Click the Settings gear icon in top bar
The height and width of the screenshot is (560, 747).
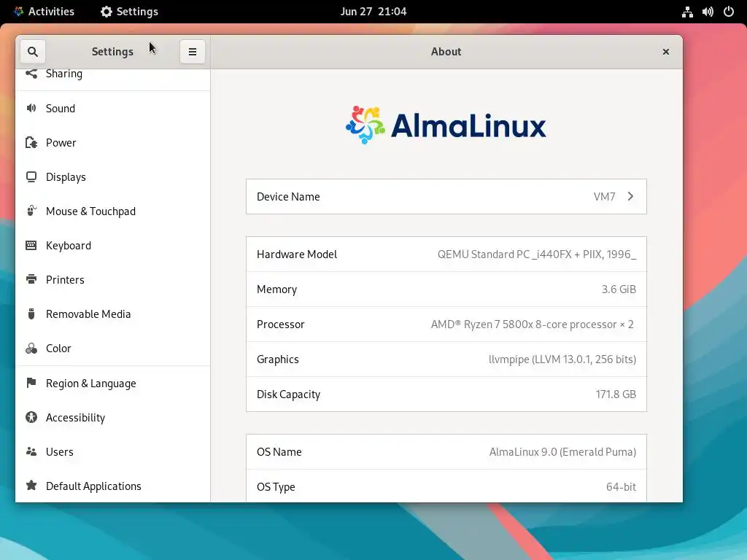coord(107,12)
